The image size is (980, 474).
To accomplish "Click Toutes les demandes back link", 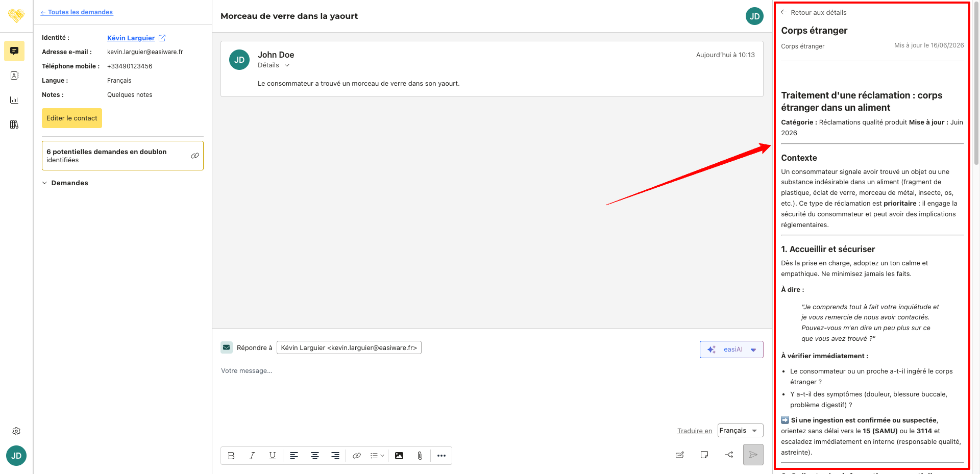I will pyautogui.click(x=77, y=12).
